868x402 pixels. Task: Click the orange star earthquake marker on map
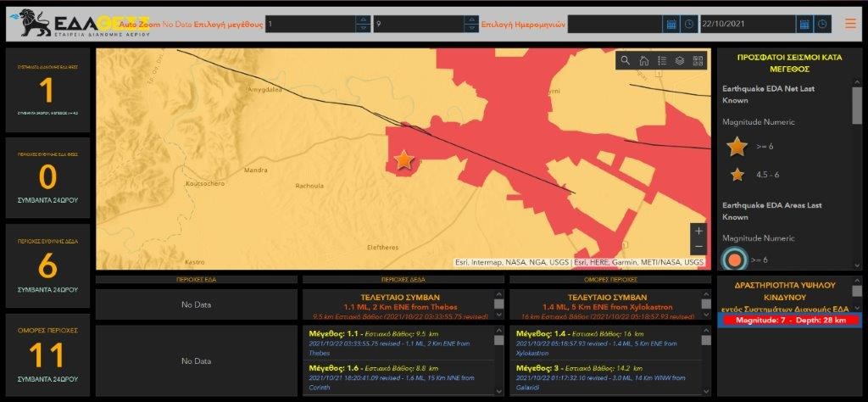click(x=403, y=159)
